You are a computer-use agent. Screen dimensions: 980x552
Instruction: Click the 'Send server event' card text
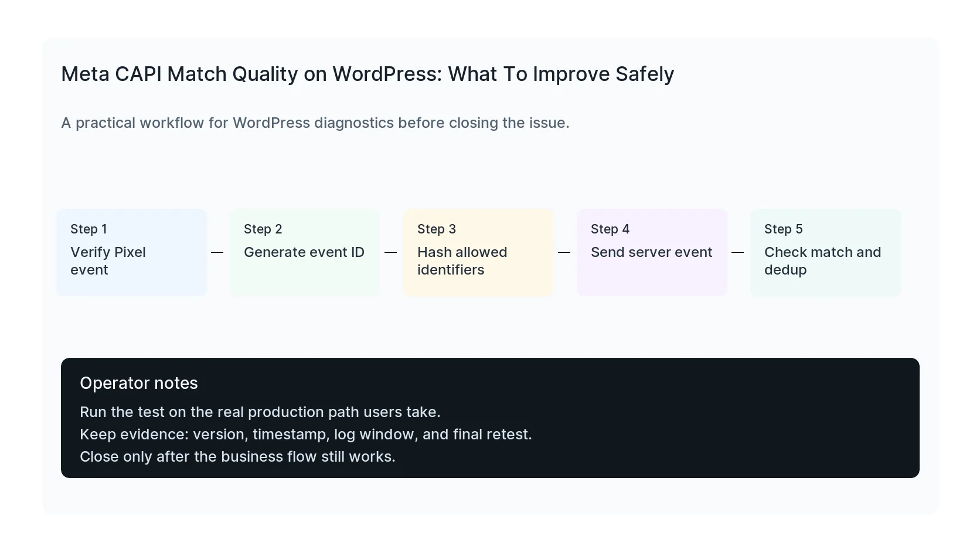pyautogui.click(x=652, y=252)
